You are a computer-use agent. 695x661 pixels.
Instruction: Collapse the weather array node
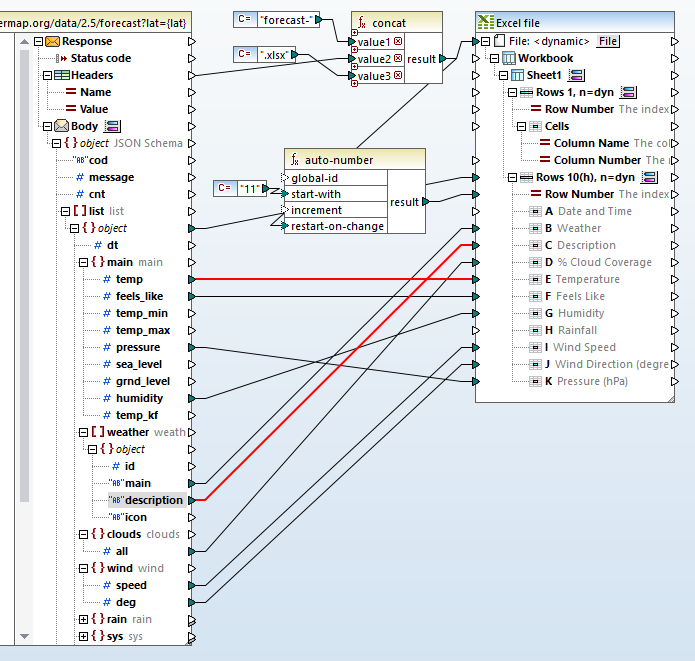pos(83,432)
